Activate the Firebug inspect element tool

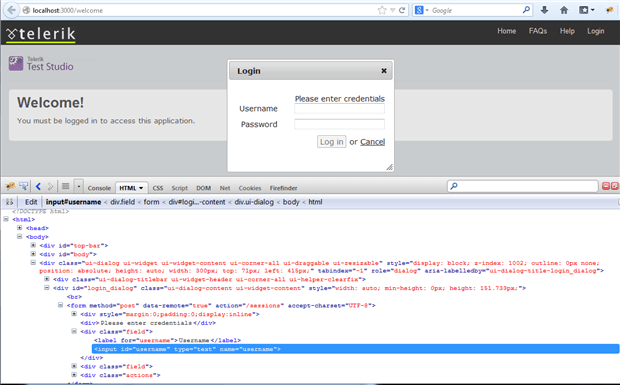[24, 186]
